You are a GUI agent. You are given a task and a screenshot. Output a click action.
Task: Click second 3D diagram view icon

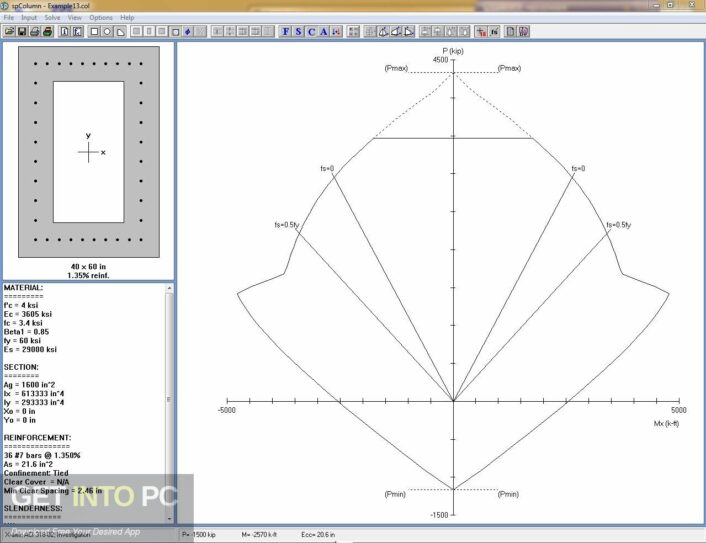(396, 32)
